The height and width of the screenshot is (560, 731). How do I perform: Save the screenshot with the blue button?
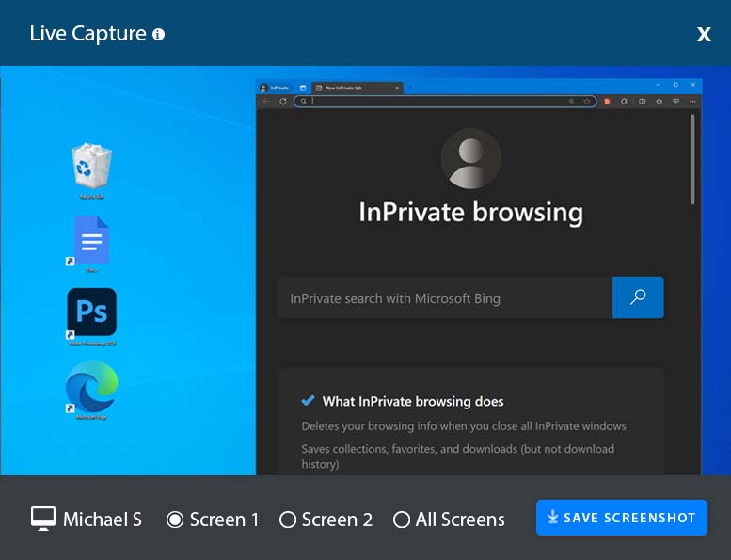621,518
